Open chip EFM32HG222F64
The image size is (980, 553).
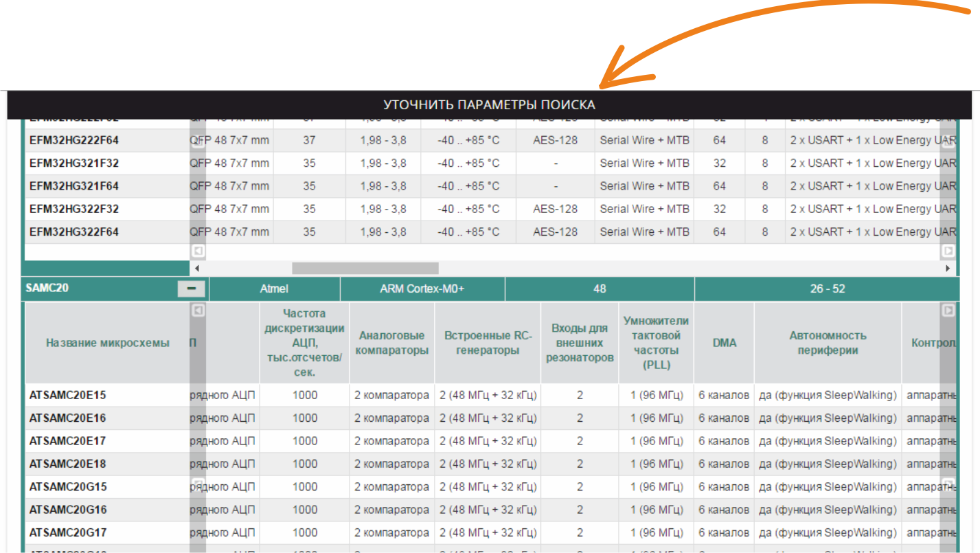[74, 140]
